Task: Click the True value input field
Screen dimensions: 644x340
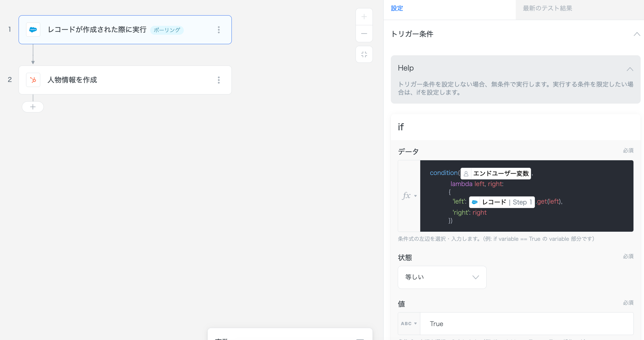Action: [526, 323]
